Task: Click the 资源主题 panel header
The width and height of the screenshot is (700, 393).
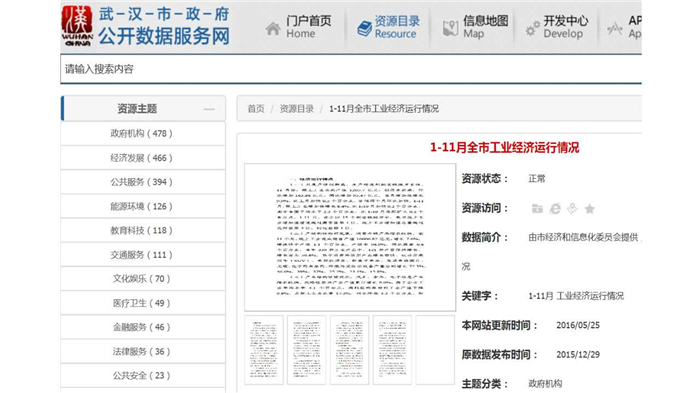Action: [x=143, y=109]
